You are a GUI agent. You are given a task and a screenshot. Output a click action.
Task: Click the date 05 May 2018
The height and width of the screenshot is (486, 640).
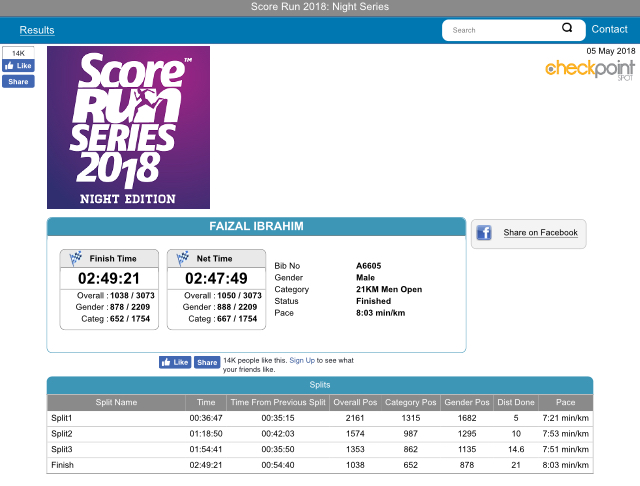click(x=611, y=51)
